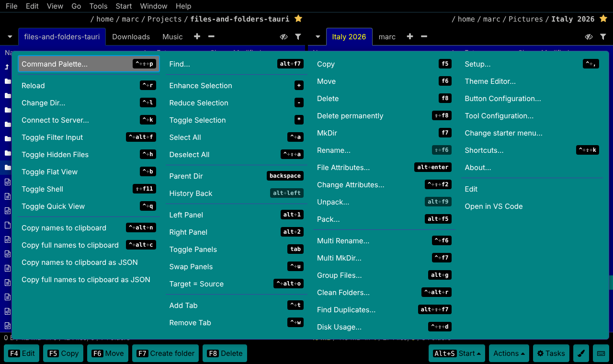
Task: Choose Command Palette... from the menu
Action: click(x=89, y=64)
